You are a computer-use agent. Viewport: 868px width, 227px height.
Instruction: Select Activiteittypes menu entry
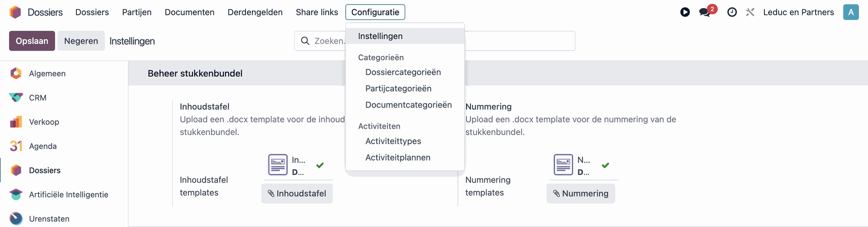[393, 141]
